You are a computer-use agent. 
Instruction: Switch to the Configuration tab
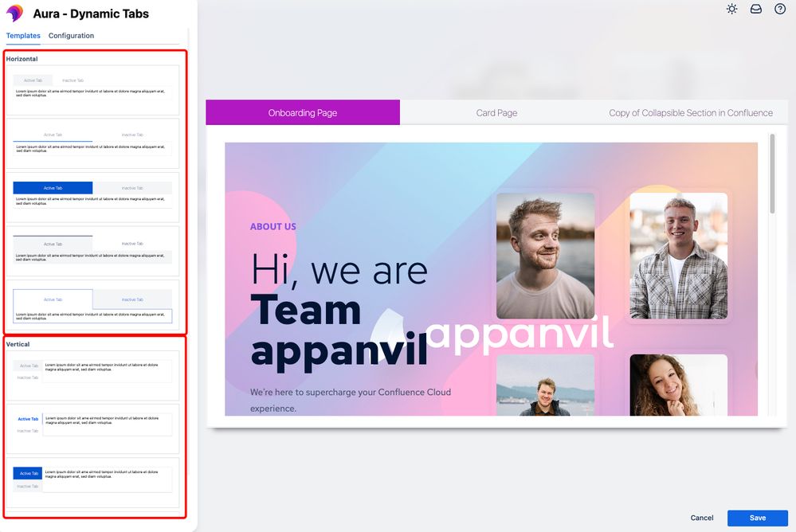point(71,36)
